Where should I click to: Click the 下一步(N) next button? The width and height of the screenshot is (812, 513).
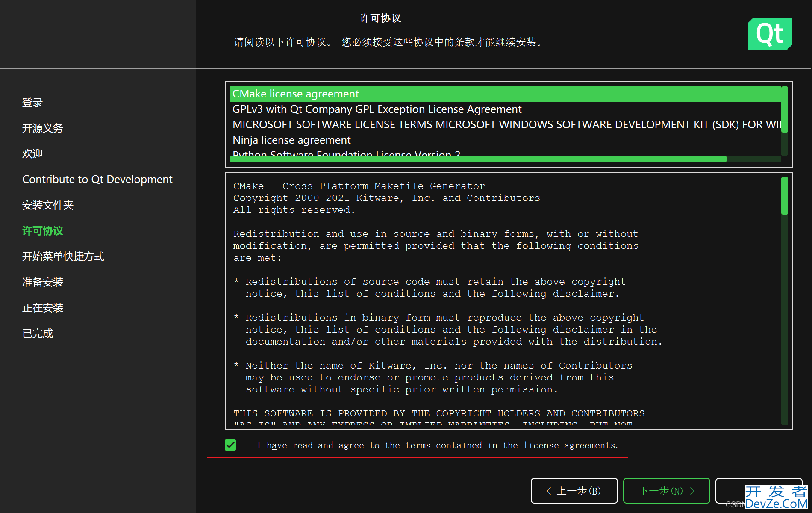tap(666, 491)
